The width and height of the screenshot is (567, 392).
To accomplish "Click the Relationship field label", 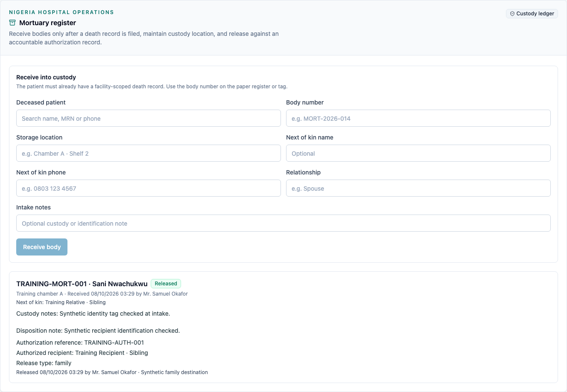I will pos(303,172).
